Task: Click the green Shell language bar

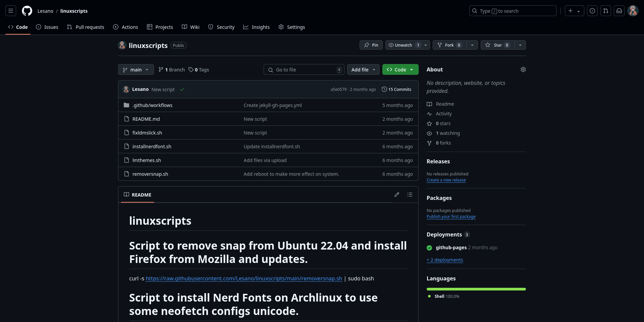Action: click(476, 289)
